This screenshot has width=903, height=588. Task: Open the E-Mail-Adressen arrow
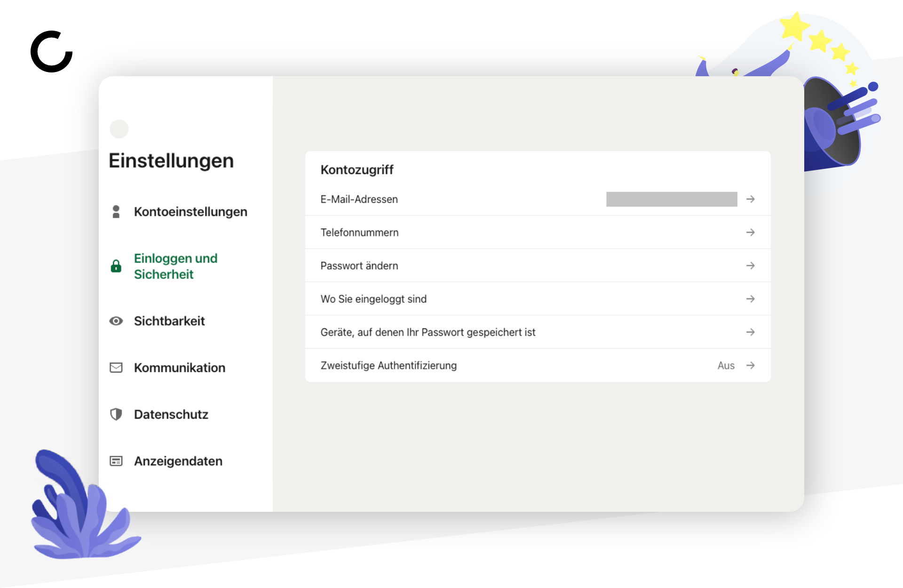(x=751, y=199)
